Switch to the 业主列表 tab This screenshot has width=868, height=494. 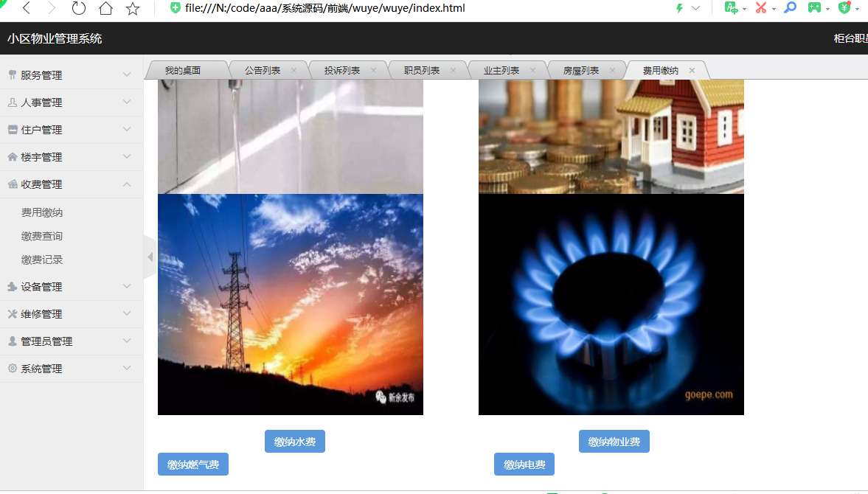coord(501,71)
